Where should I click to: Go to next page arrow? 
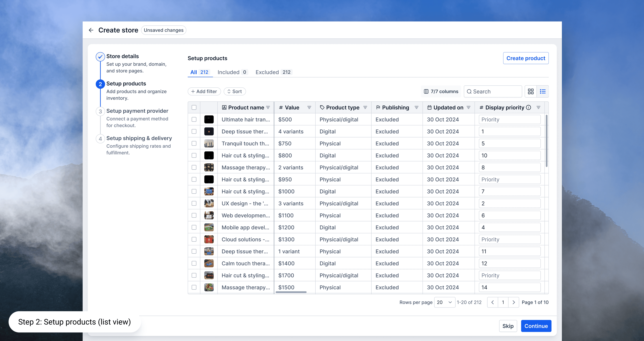tap(513, 302)
